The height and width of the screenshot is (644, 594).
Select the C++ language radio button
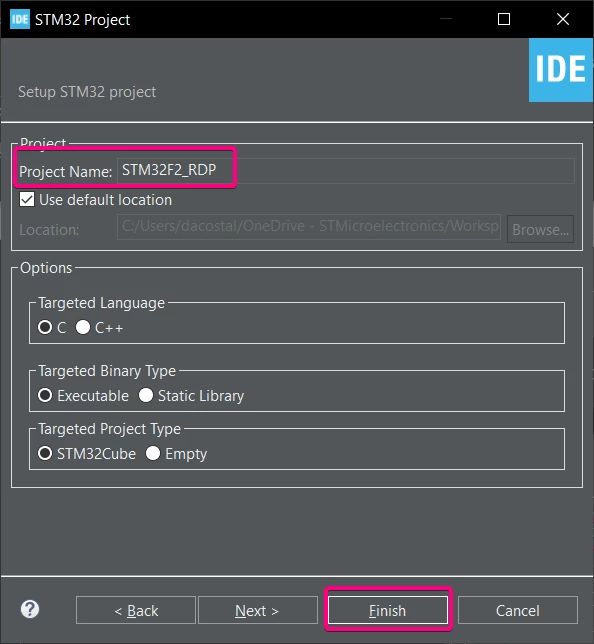coord(83,327)
